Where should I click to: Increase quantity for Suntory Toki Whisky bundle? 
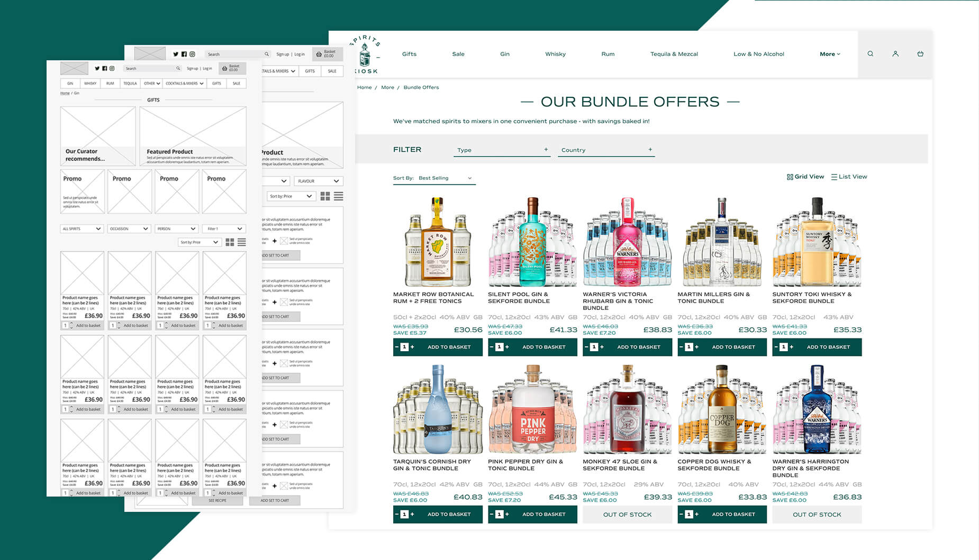click(x=792, y=347)
